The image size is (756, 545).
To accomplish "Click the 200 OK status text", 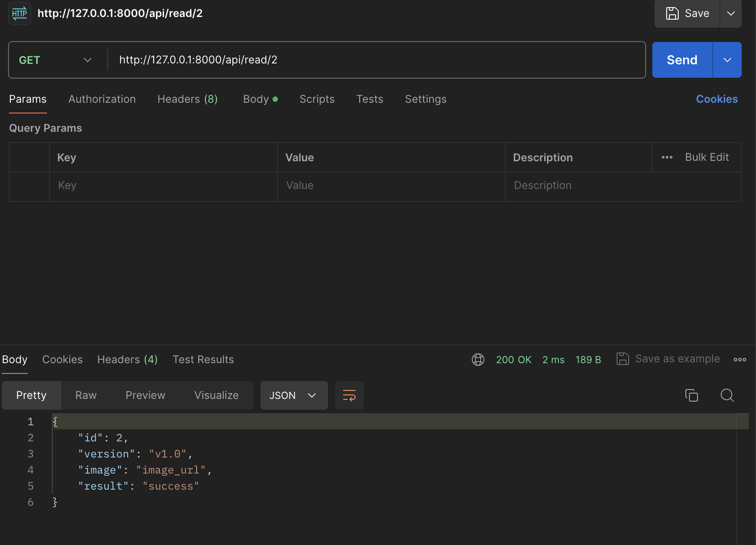I will [514, 360].
